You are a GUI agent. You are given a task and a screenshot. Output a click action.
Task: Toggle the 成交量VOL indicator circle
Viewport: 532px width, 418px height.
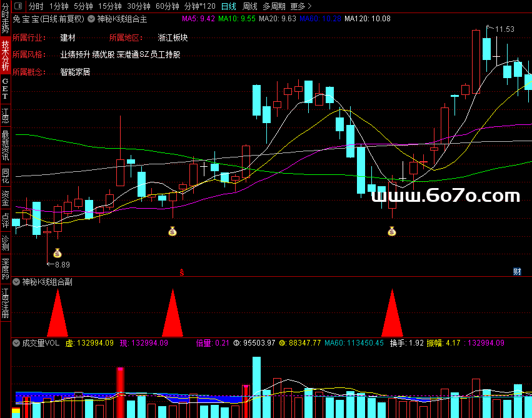click(16, 343)
